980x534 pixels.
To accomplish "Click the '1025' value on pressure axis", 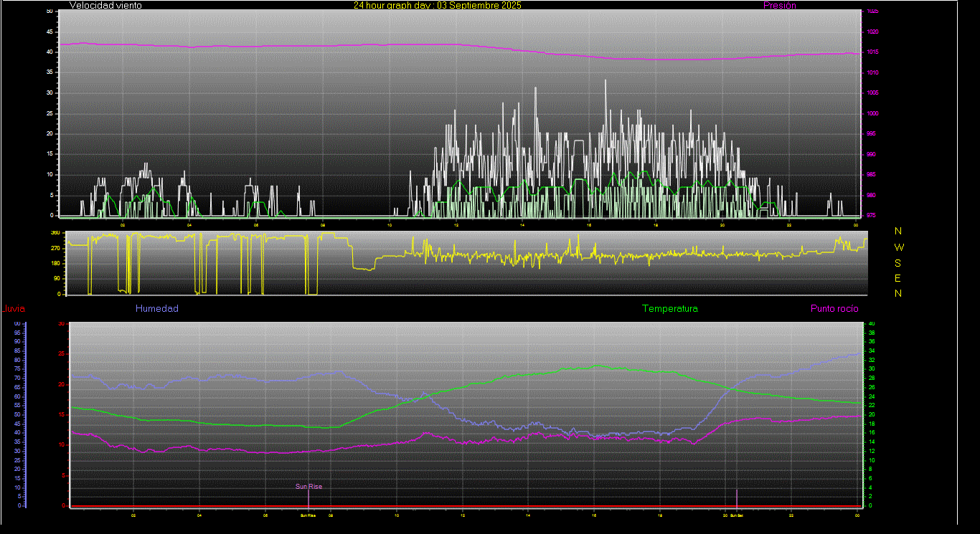I will pyautogui.click(x=872, y=11).
